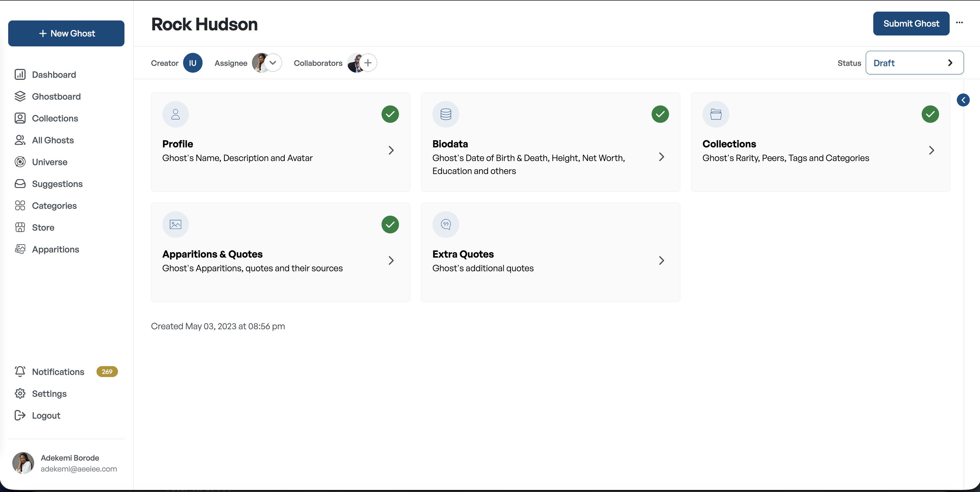980x492 pixels.
Task: Open Ghostboard from the sidebar
Action: 56,96
